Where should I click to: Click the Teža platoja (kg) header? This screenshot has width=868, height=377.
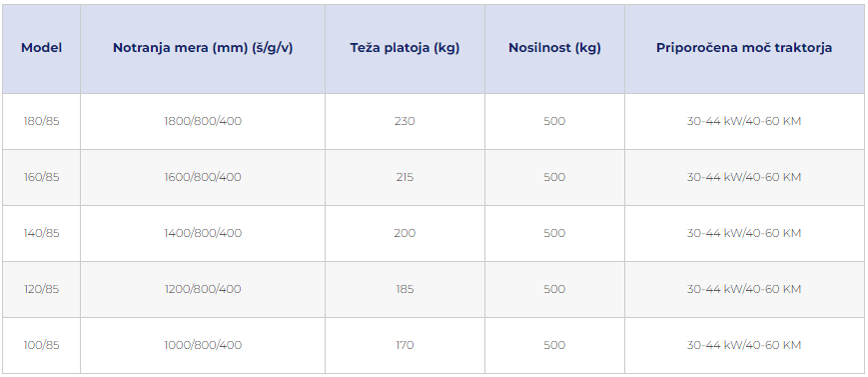[405, 48]
